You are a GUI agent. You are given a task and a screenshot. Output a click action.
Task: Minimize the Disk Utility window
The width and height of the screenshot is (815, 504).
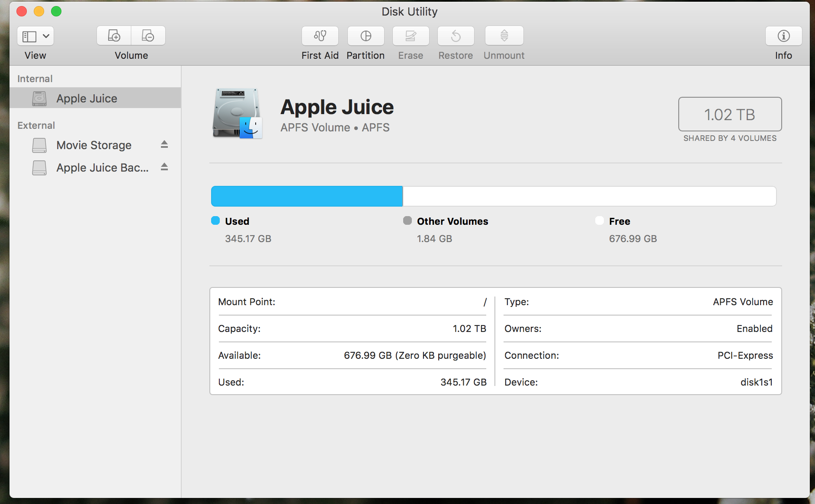(39, 11)
